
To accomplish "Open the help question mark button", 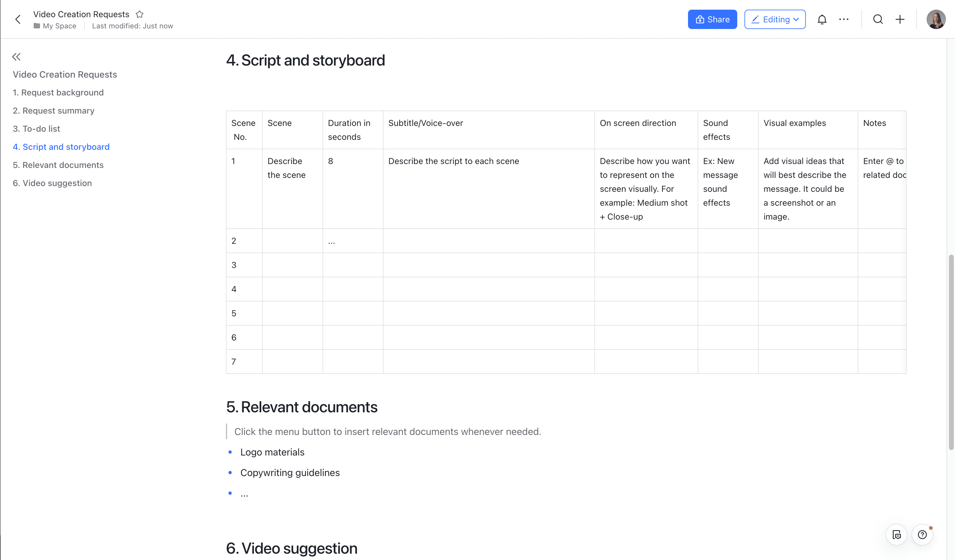I will pos(922,535).
